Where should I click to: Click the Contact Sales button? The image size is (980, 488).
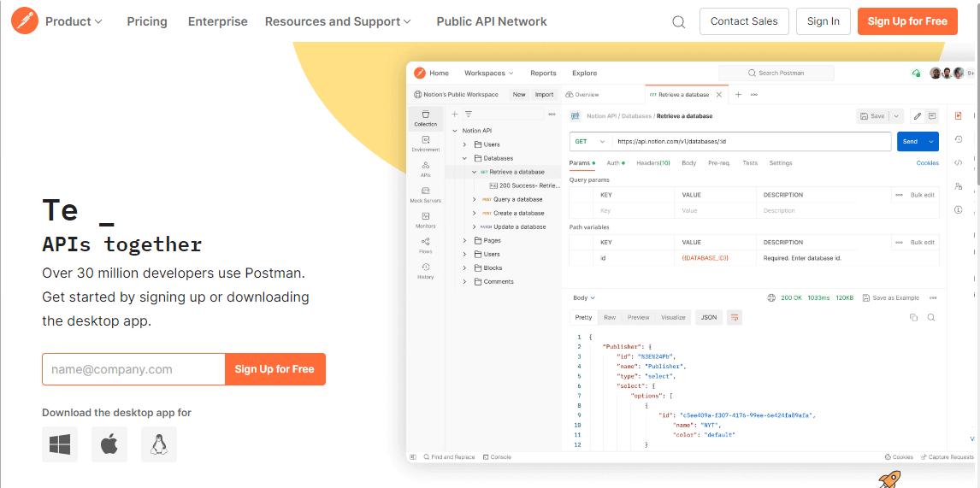click(744, 21)
